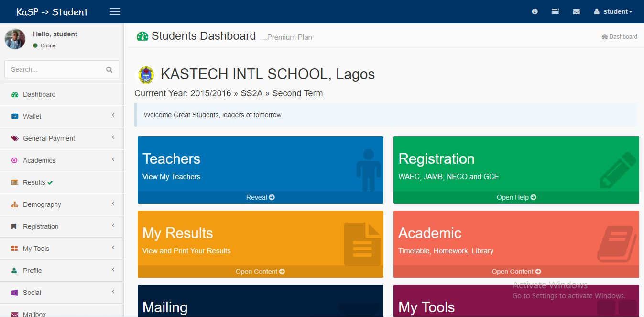Open the Results sidebar item

click(x=34, y=182)
